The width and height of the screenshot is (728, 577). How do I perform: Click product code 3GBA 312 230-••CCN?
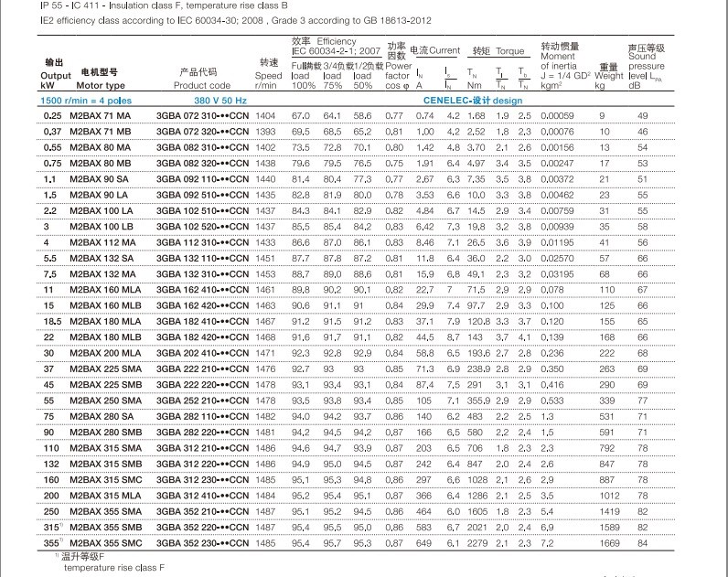pyautogui.click(x=202, y=480)
